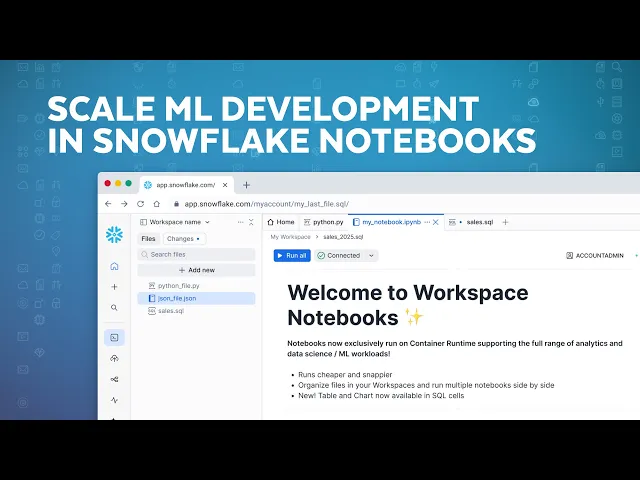
Task: Click the sales_2025.sql breadcrumb
Action: (343, 237)
